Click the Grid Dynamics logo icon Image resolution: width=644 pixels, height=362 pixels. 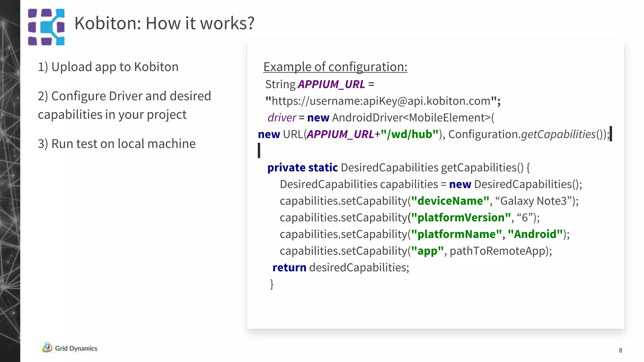(47, 347)
